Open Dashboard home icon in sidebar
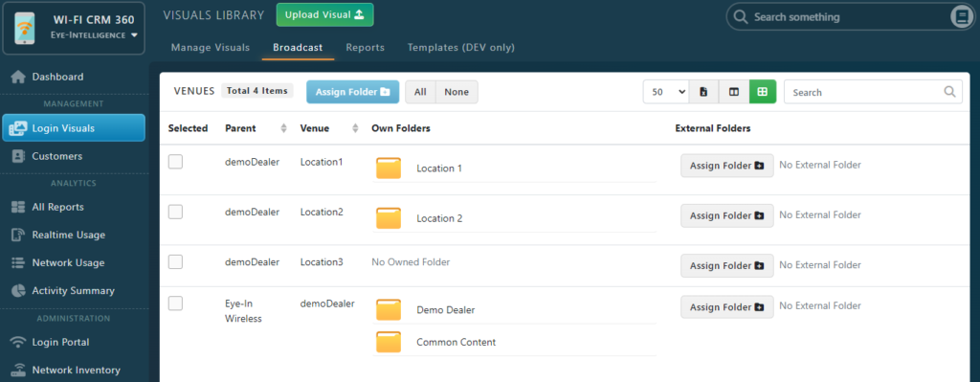This screenshot has width=980, height=382. pos(18,77)
